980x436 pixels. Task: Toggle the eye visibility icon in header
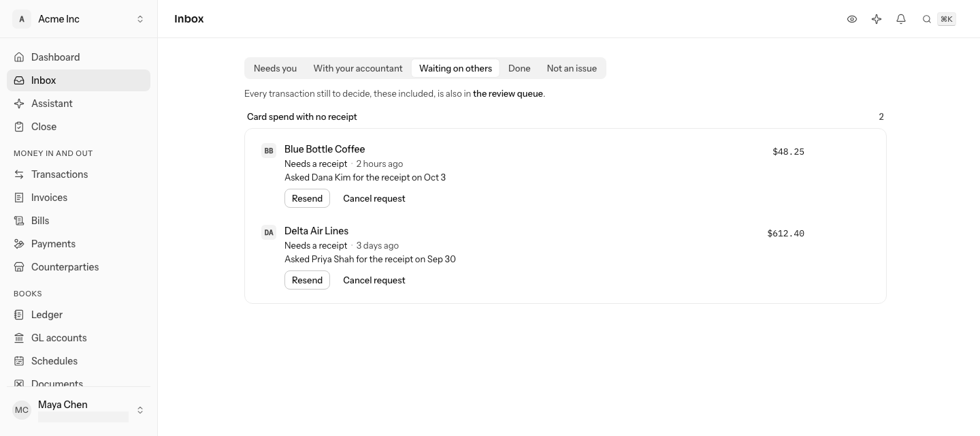tap(852, 19)
